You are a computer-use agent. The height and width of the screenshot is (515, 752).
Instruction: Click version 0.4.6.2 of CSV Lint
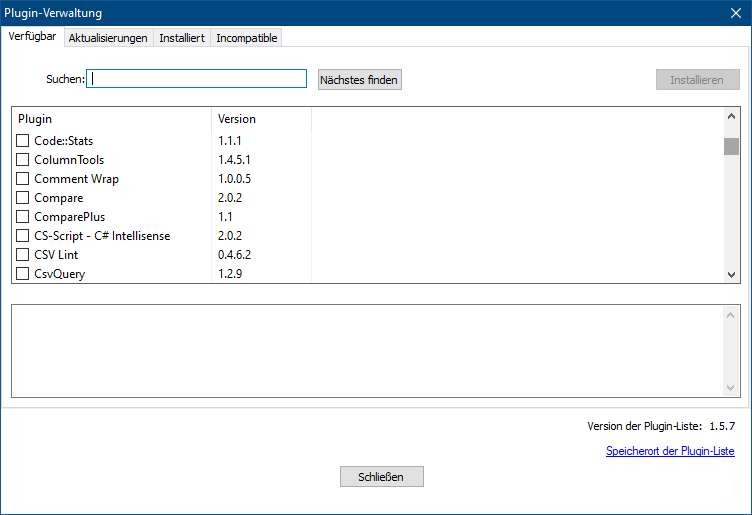tap(235, 255)
